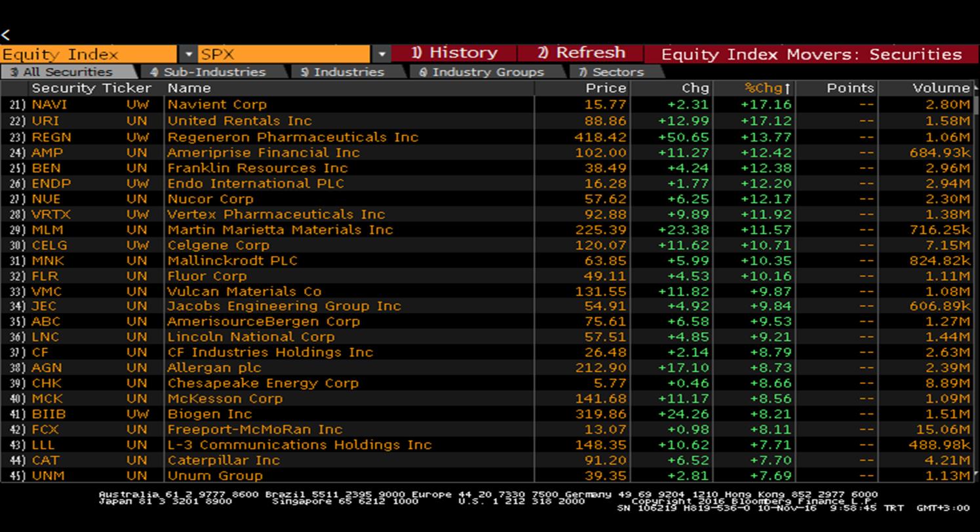Click Biogen price 319.86
The height and width of the screenshot is (532, 980).
click(x=601, y=414)
